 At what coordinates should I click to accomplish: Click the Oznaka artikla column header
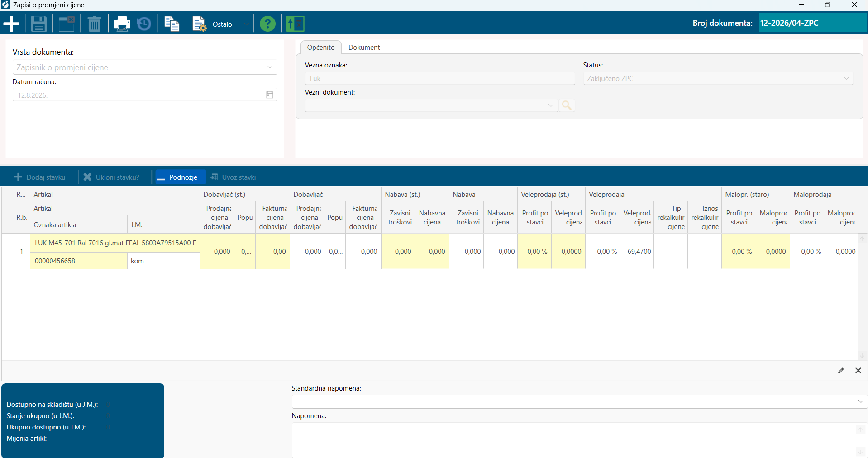[79, 225]
